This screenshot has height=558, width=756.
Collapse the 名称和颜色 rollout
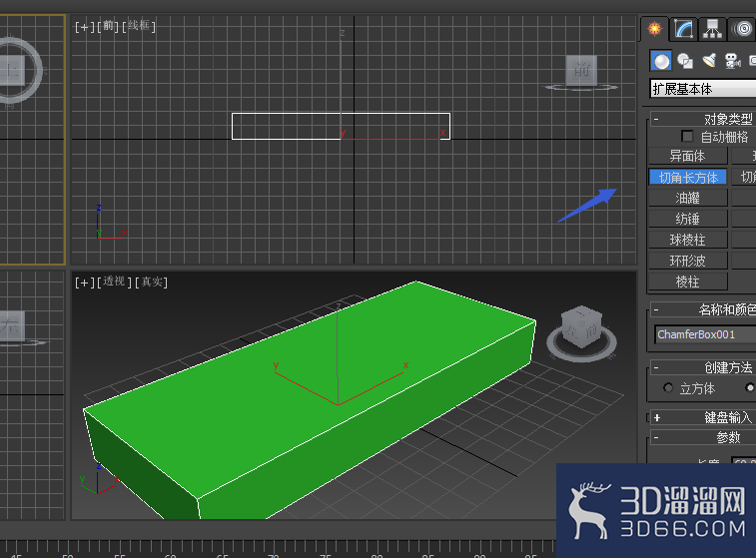[x=656, y=309]
